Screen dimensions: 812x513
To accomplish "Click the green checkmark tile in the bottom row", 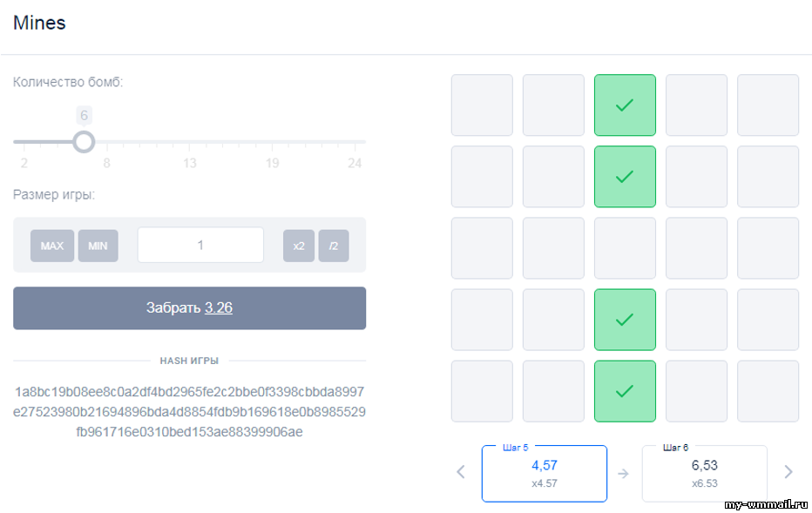I will point(625,391).
